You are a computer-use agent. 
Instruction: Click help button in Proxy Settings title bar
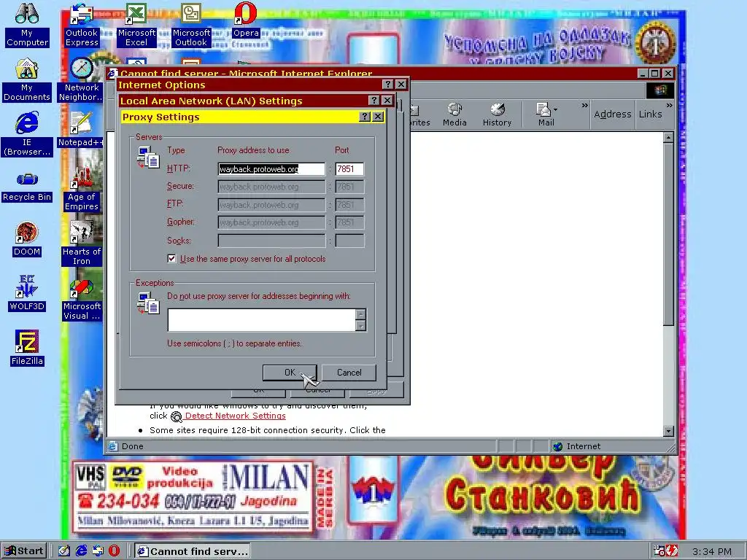point(365,117)
